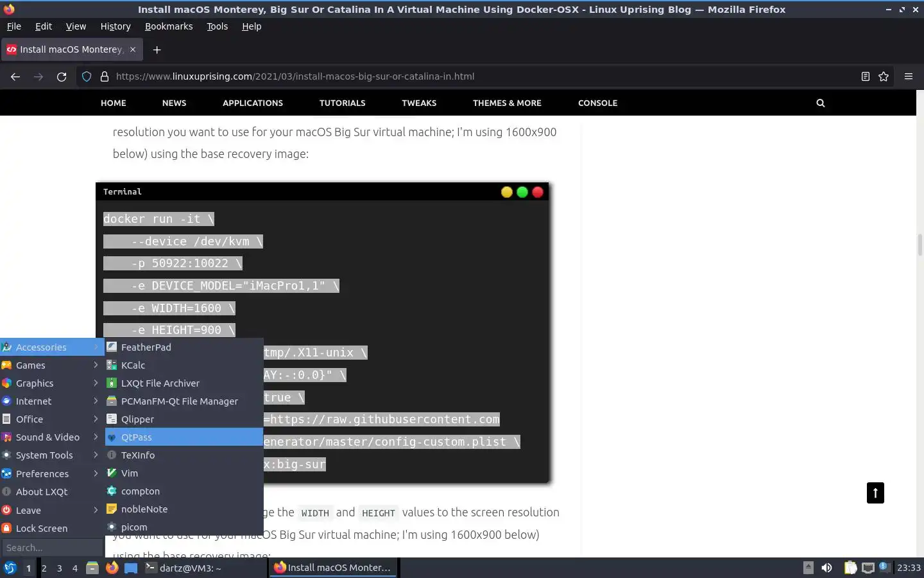Open the Tools menu in Firefox
This screenshot has width=924, height=578.
click(217, 26)
